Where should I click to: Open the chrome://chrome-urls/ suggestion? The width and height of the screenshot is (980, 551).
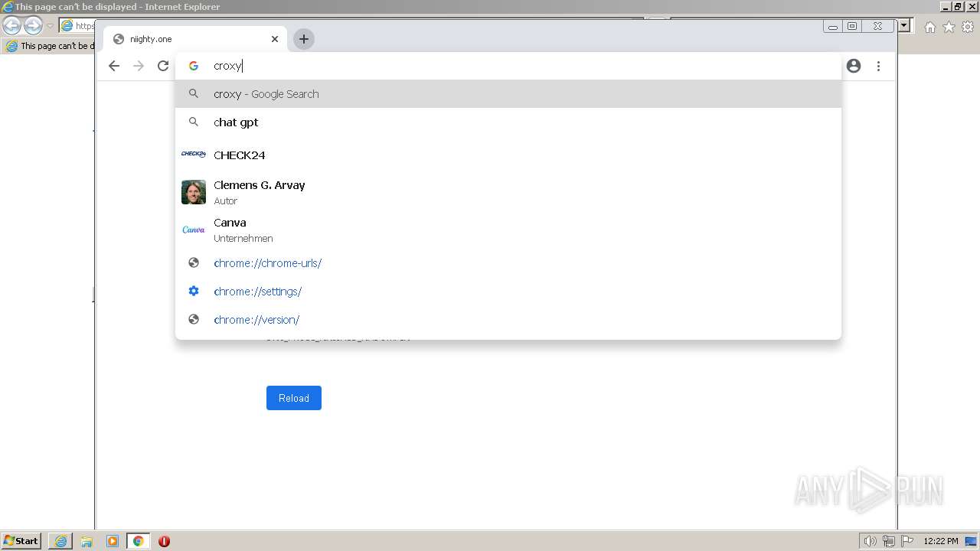tap(508, 263)
